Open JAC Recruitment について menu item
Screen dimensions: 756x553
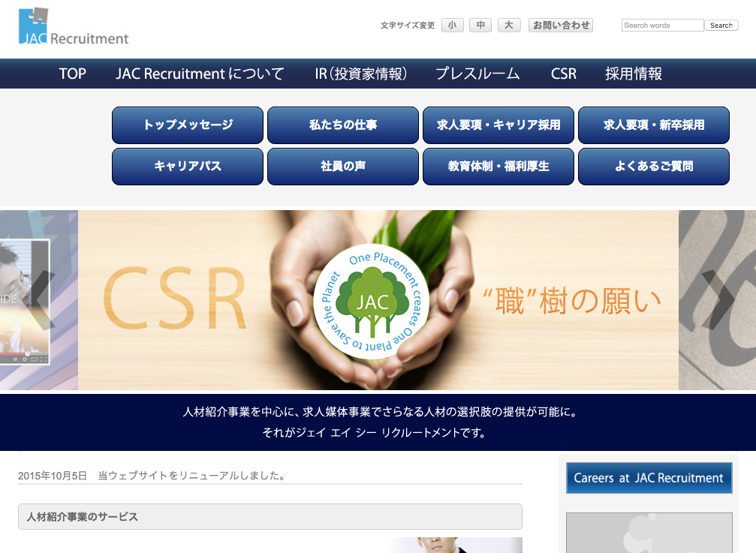point(200,74)
